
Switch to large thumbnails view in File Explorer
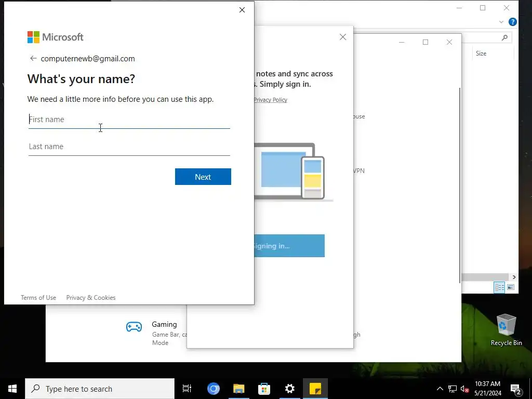[511, 287]
